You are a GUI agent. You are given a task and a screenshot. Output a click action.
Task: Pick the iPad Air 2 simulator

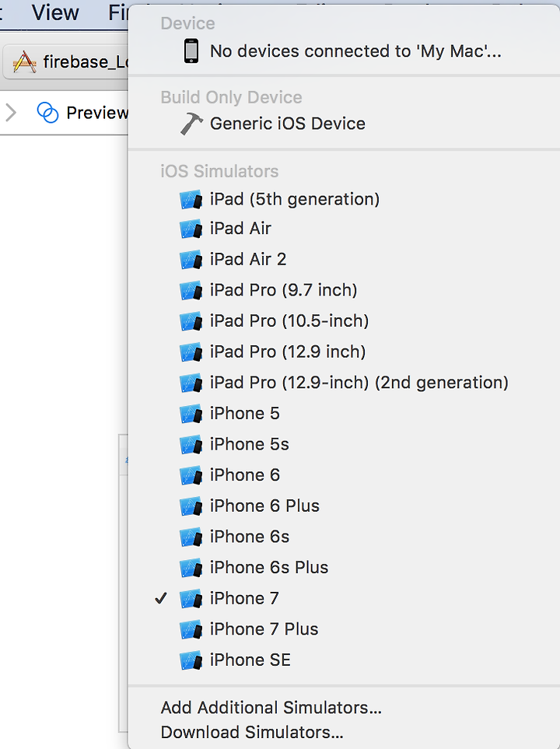[x=344, y=259]
